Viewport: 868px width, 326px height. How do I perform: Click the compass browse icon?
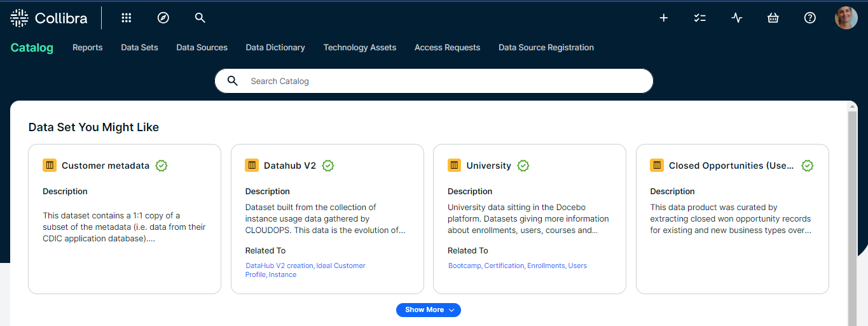[163, 18]
